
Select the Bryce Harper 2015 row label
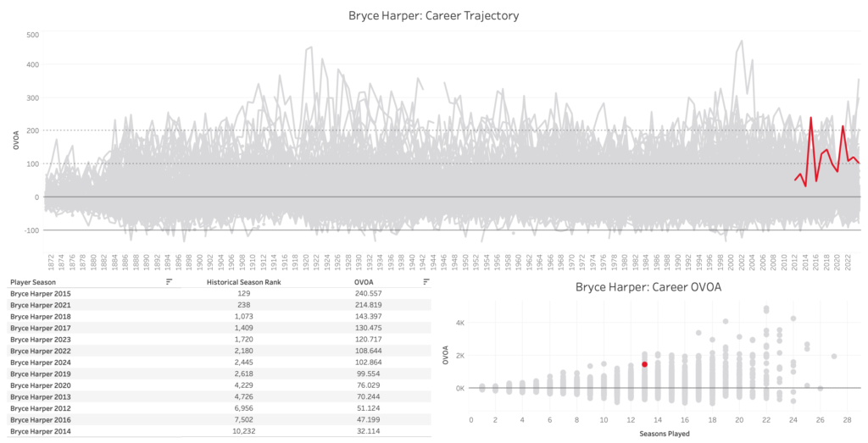tap(41, 294)
